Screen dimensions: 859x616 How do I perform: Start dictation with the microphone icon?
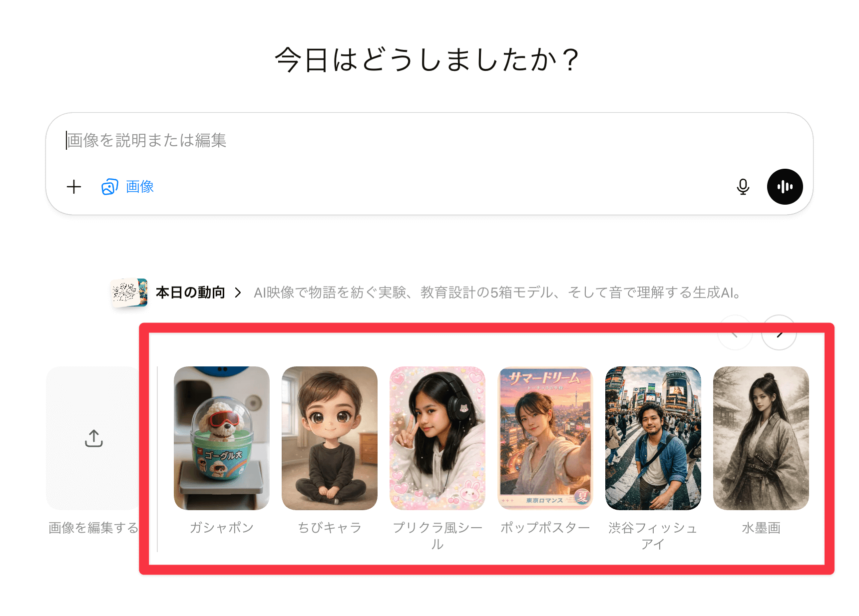pos(743,187)
